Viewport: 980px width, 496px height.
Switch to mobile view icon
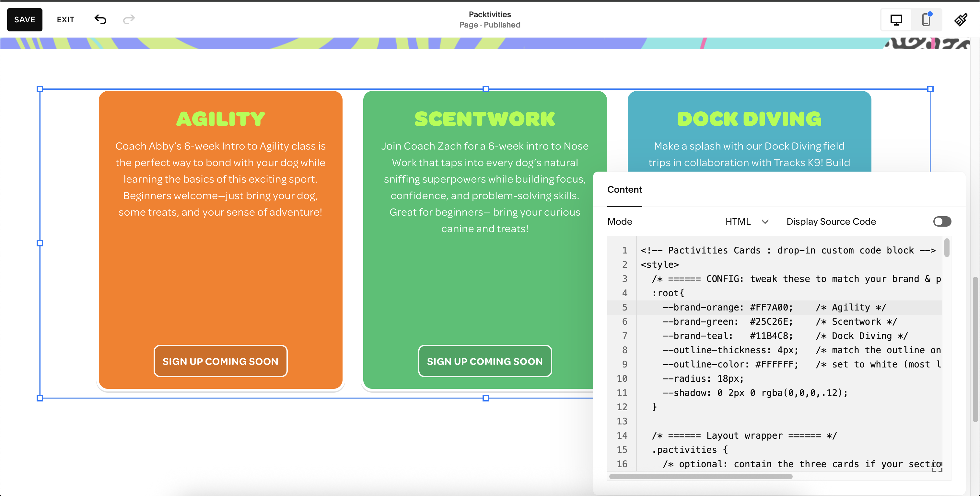926,20
